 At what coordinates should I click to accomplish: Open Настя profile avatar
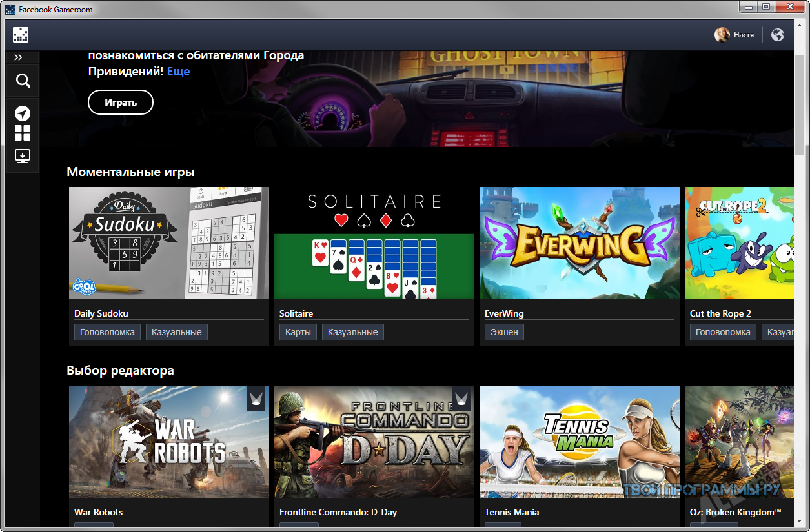(722, 35)
